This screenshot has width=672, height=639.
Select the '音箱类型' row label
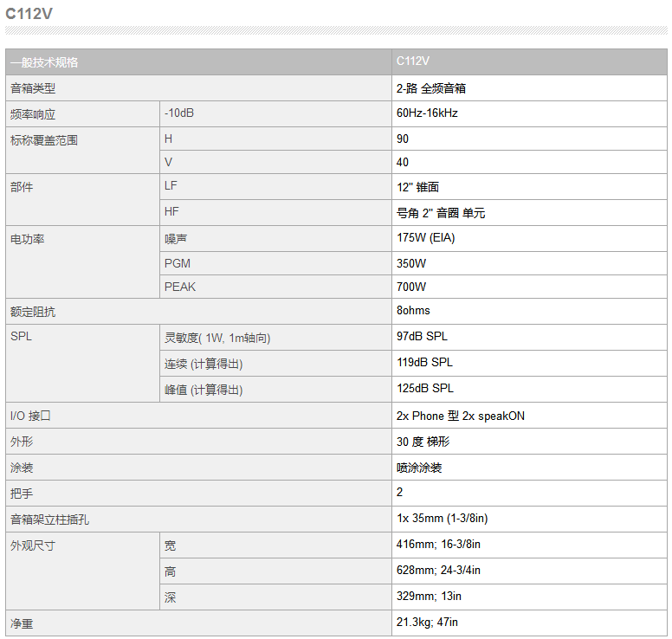click(x=33, y=88)
